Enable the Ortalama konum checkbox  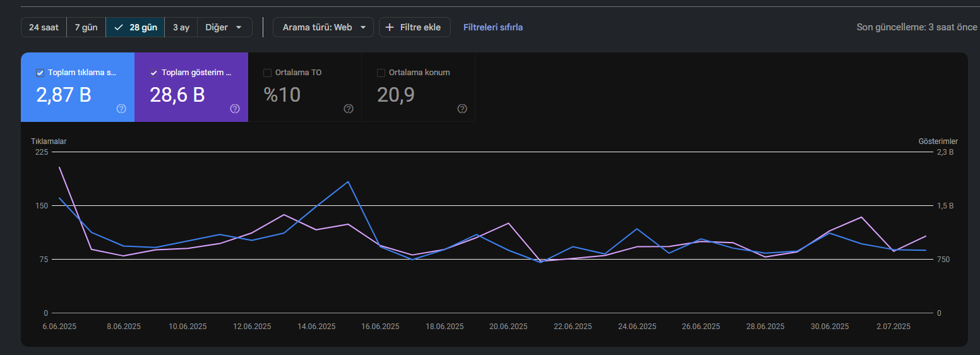pyautogui.click(x=381, y=73)
